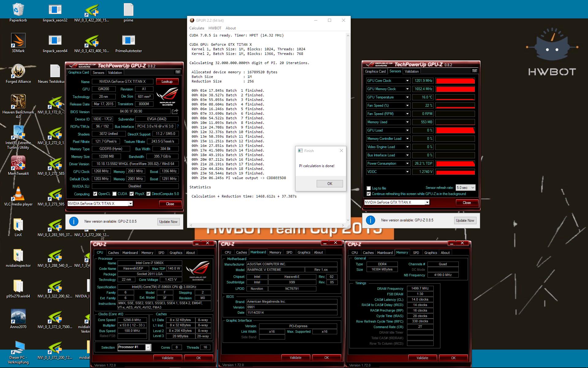Open the About menu in GPUPI
The width and height of the screenshot is (588, 368).
(231, 28)
